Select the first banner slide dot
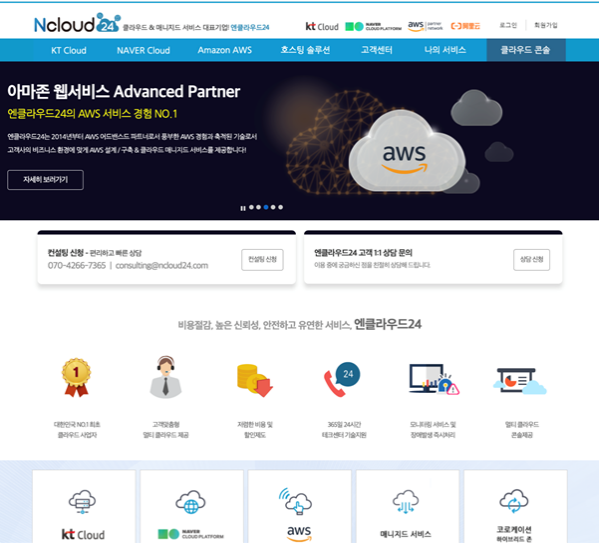 tap(251, 207)
